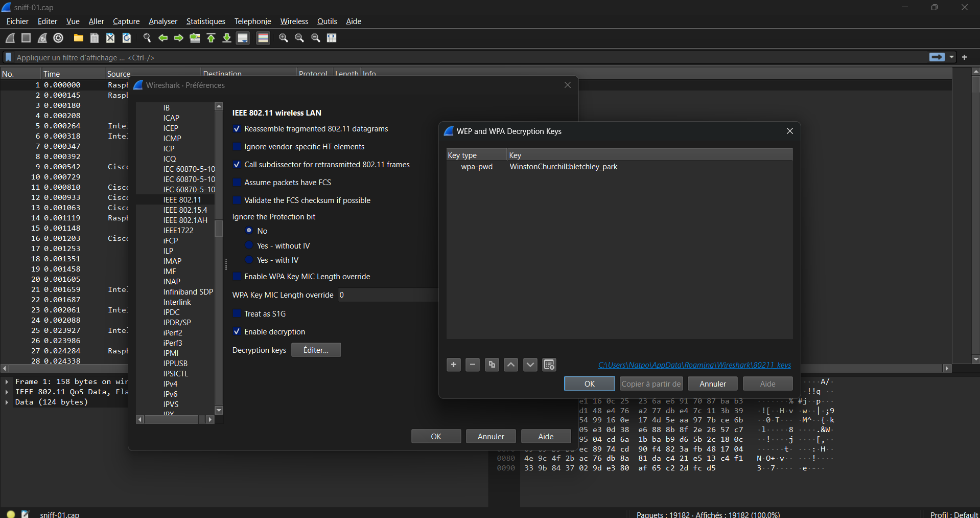Click the open capture file folder icon
Screen dimensions: 980x518
tap(78, 38)
